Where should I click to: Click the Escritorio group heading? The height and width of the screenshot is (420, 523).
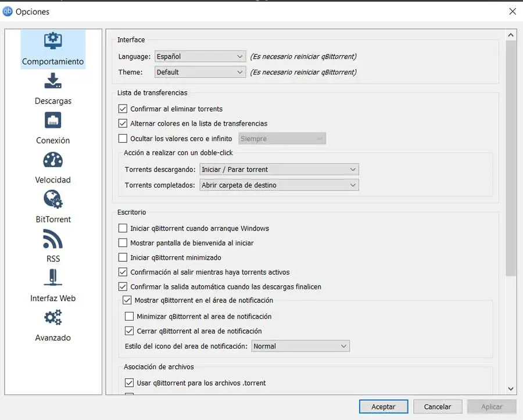coord(131,212)
